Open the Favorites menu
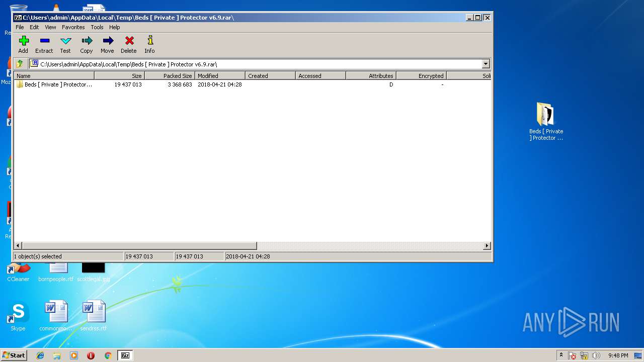This screenshot has height=362, width=644. click(x=73, y=27)
